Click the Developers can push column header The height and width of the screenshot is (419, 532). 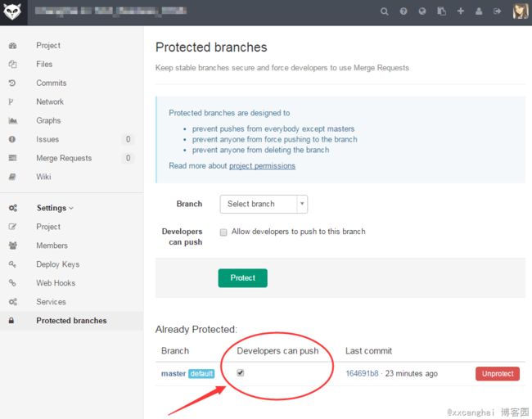pos(277,351)
